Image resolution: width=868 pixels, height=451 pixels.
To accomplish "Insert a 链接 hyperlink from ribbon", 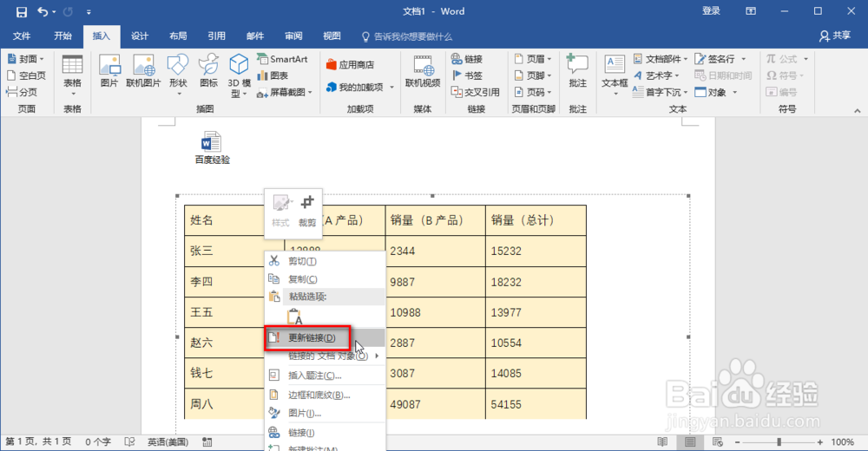I will [467, 59].
